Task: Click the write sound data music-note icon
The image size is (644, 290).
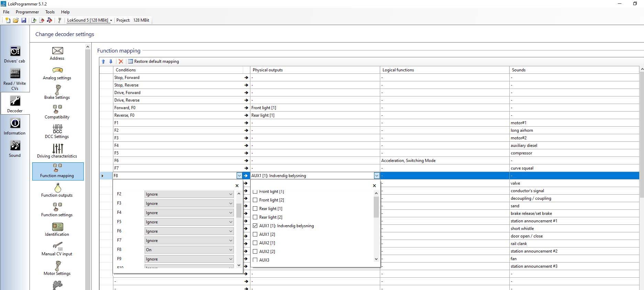Action: (49, 20)
